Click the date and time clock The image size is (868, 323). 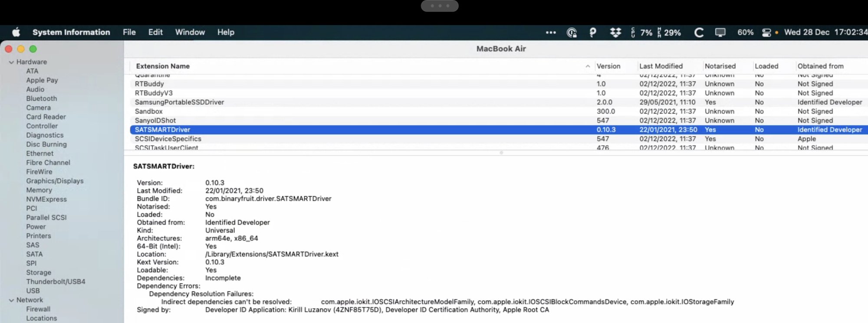coord(825,32)
